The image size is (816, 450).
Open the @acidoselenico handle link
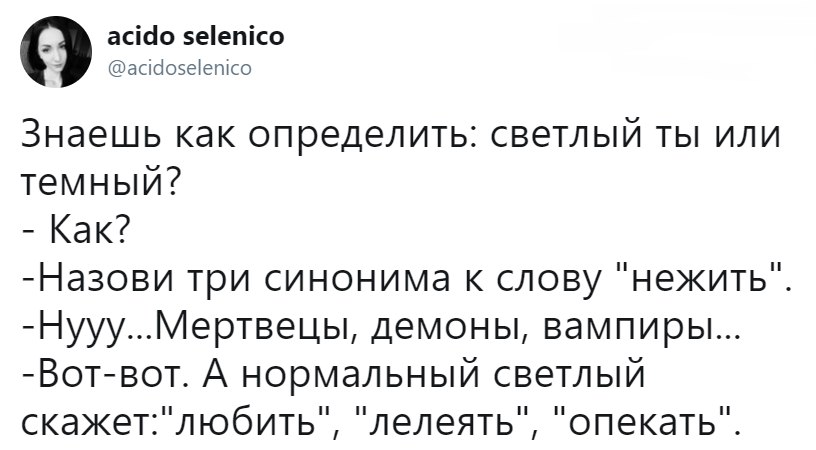pos(180,68)
